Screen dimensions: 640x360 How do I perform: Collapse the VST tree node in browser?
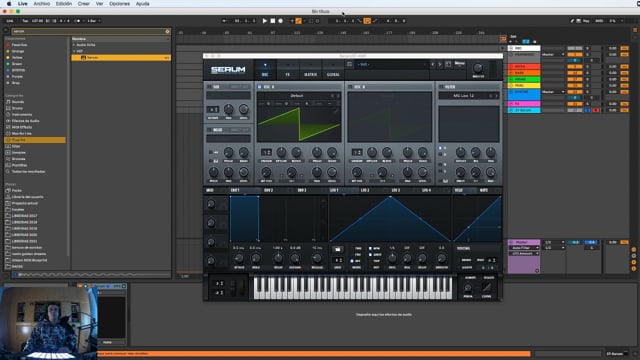click(x=74, y=51)
